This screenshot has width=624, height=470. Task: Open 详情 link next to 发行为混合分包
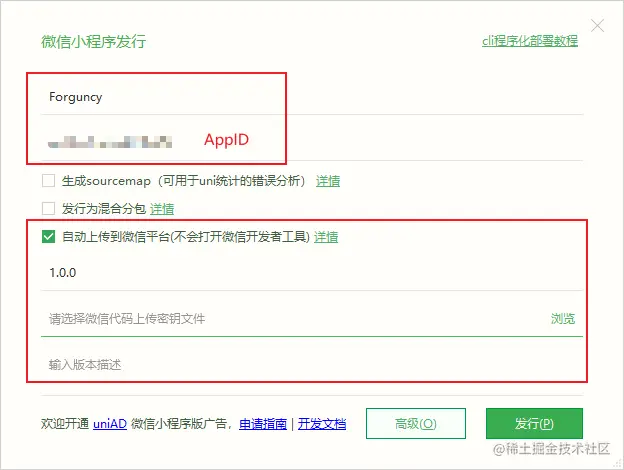pyautogui.click(x=162, y=209)
